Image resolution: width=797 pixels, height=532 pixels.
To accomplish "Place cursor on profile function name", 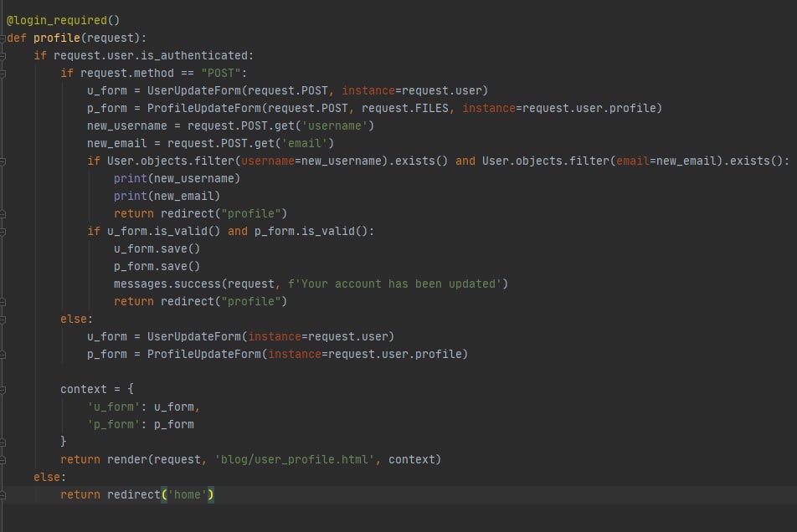I will [x=57, y=38].
